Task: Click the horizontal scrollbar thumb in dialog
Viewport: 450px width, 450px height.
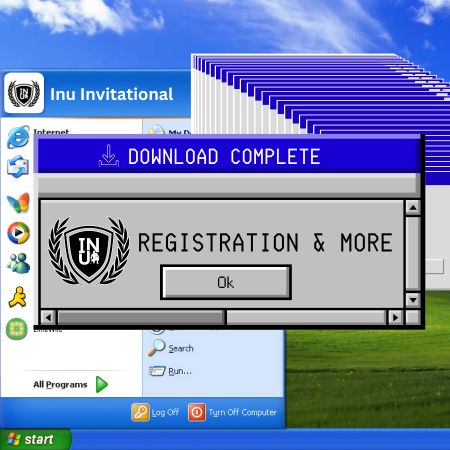Action: (141, 317)
